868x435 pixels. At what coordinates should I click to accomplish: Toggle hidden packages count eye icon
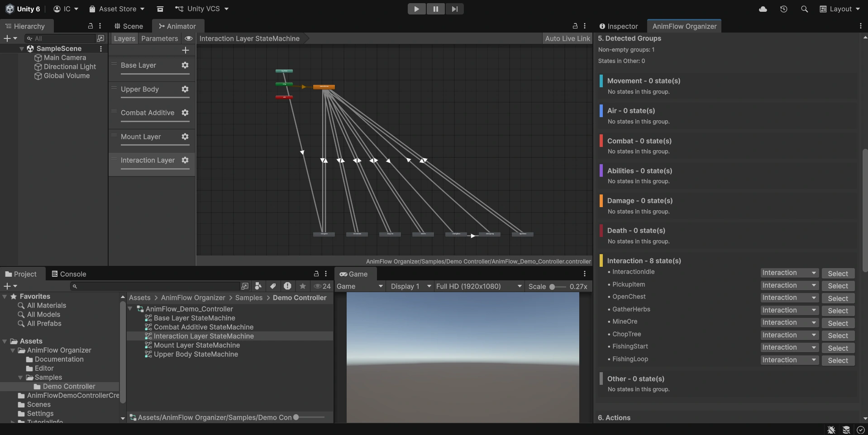point(322,286)
